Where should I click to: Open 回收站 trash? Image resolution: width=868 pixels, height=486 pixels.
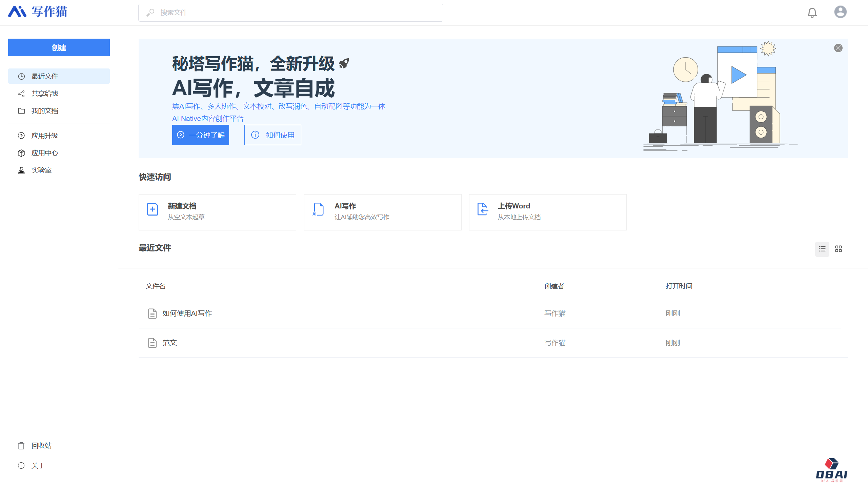tap(59, 446)
